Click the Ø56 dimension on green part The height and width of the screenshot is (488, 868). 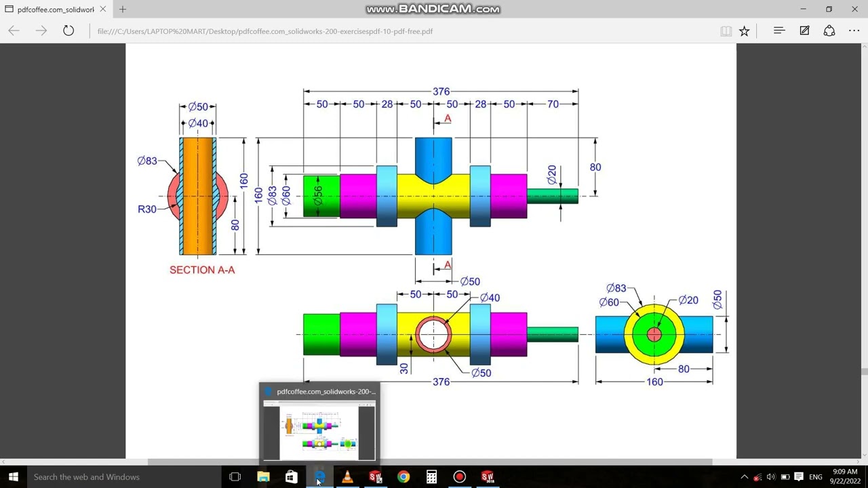pyautogui.click(x=318, y=196)
